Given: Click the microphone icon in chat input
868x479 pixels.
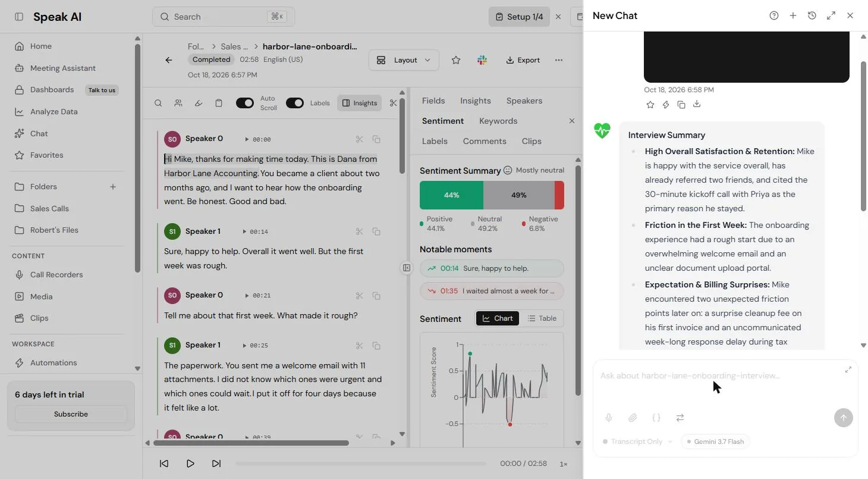Looking at the screenshot, I should (609, 418).
